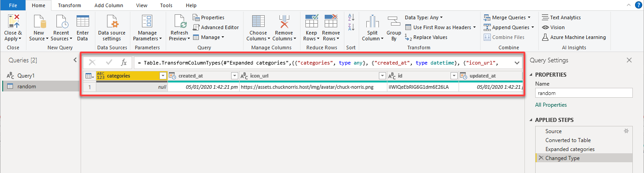
Task: Click Azure Machine Learning
Action: tap(574, 37)
